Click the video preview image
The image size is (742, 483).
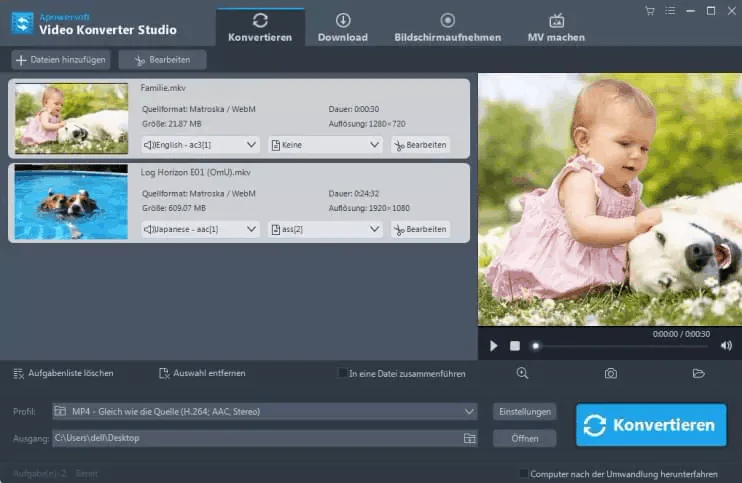click(610, 199)
